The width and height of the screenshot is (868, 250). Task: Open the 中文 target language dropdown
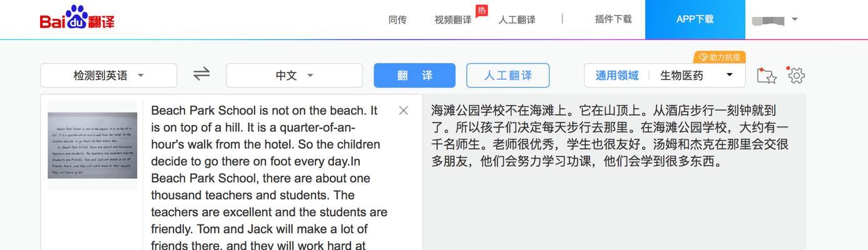294,76
